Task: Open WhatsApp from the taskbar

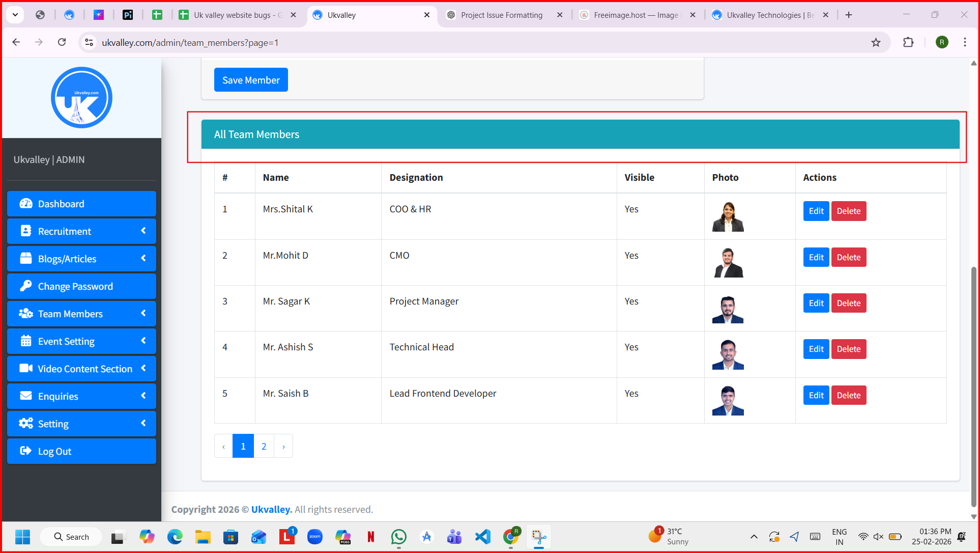Action: coord(398,537)
